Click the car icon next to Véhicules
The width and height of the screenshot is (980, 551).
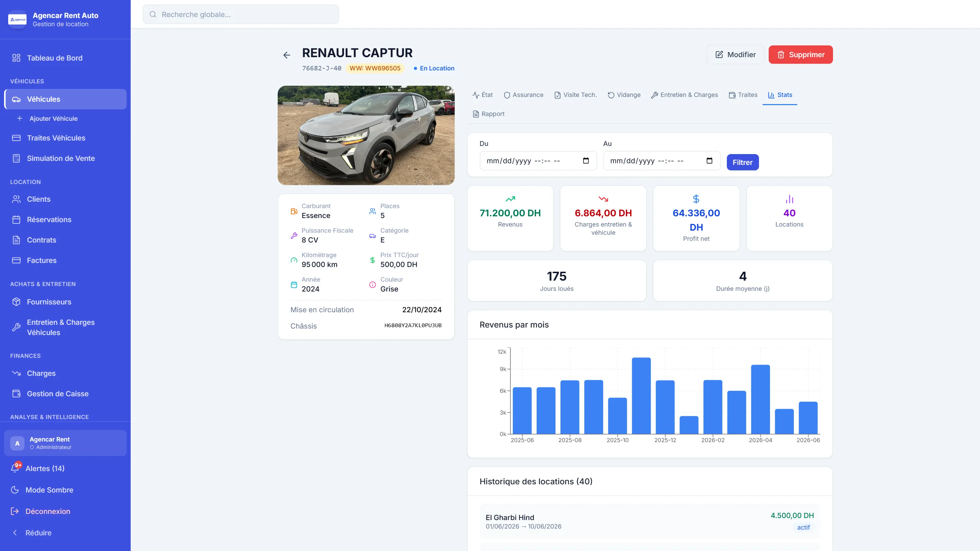16,99
